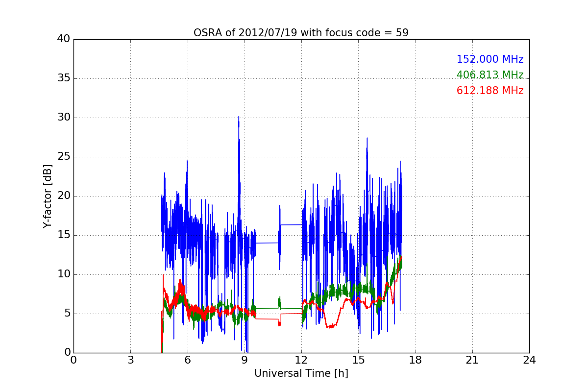Screen dimensions: 588x392
Task: Click the y-axis tick label 35
Action: point(64,78)
